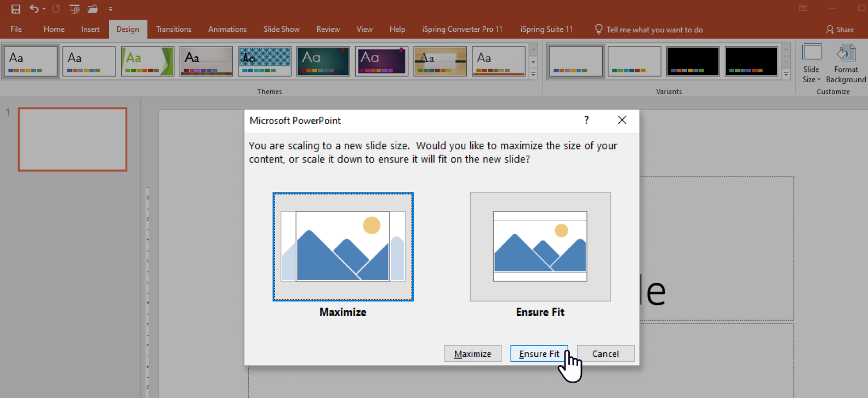Apply the tan orange striped theme
The image size is (868, 398).
(x=440, y=61)
